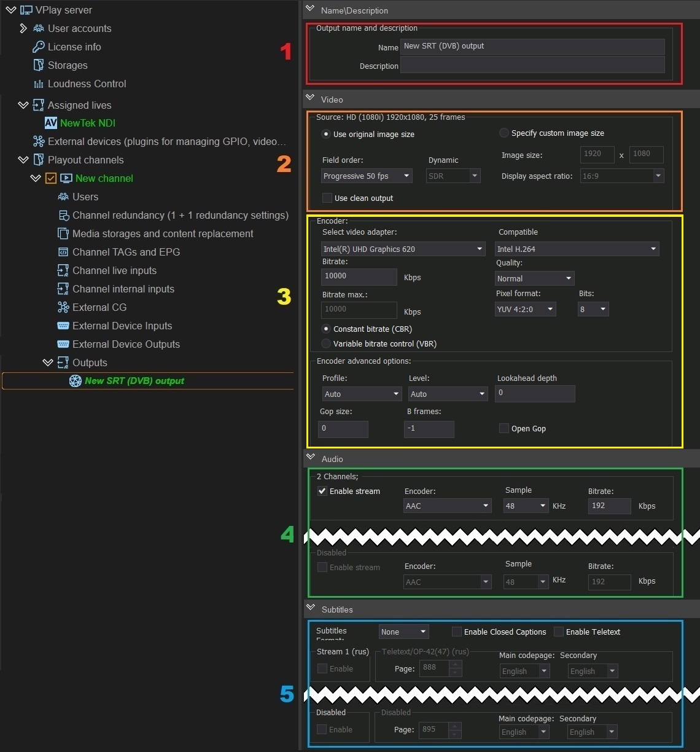Enable Use clean output checkbox
This screenshot has width=700, height=752.
pyautogui.click(x=327, y=198)
